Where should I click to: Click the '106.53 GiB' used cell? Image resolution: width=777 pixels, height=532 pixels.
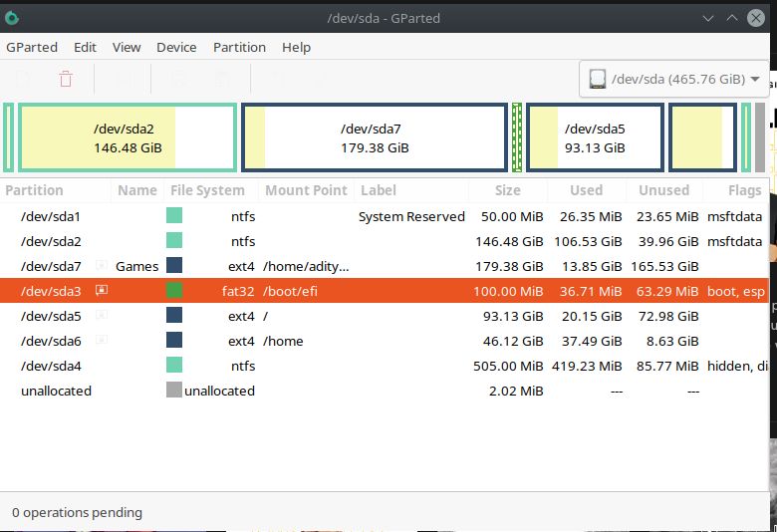[x=588, y=241]
